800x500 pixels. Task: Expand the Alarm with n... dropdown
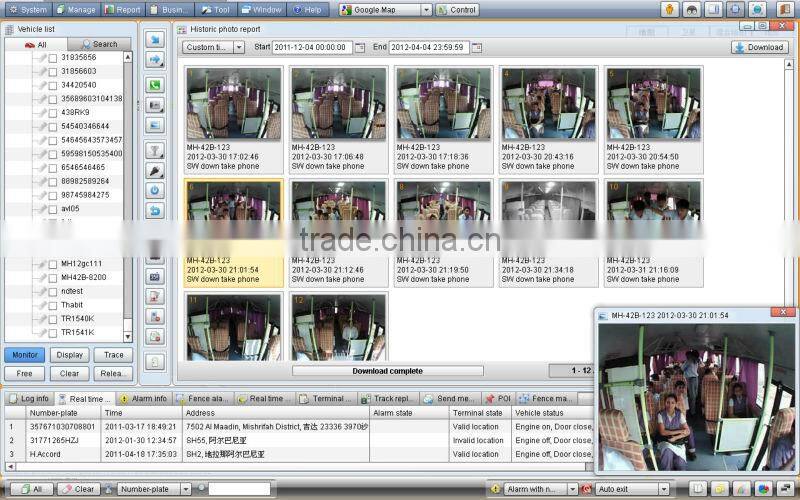coord(572,489)
